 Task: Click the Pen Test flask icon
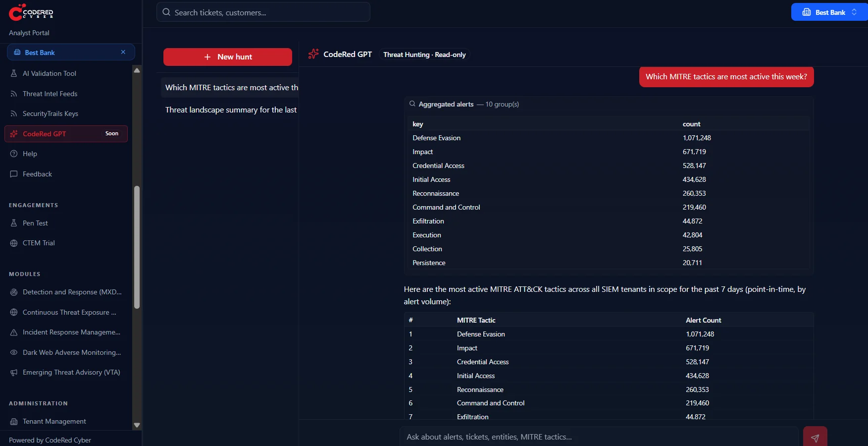pos(14,223)
